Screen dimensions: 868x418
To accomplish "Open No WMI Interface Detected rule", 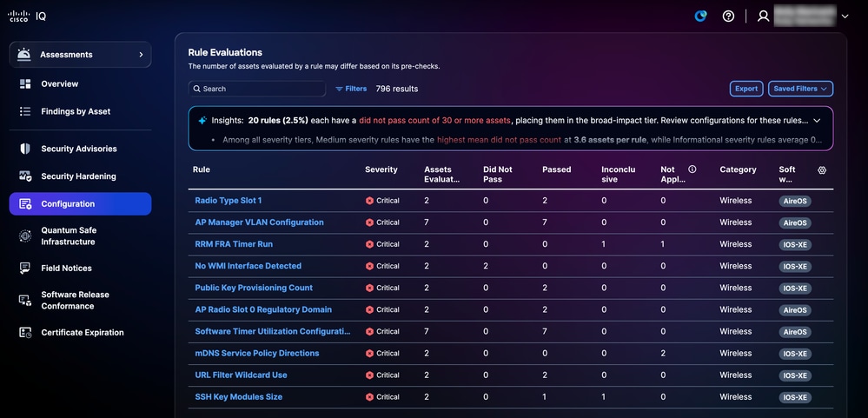I will 248,266.
